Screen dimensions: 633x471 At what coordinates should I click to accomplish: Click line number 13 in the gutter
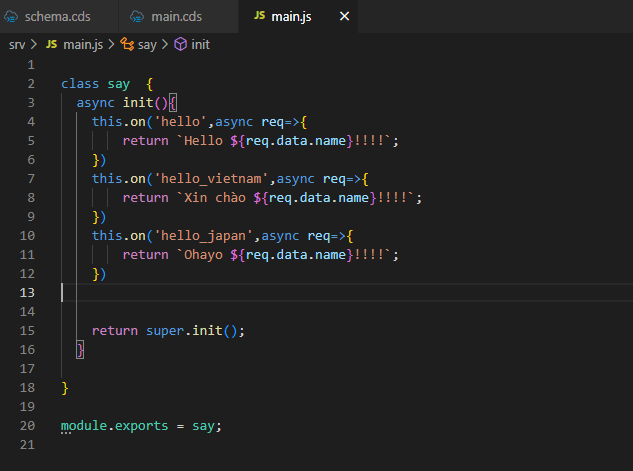click(x=27, y=292)
